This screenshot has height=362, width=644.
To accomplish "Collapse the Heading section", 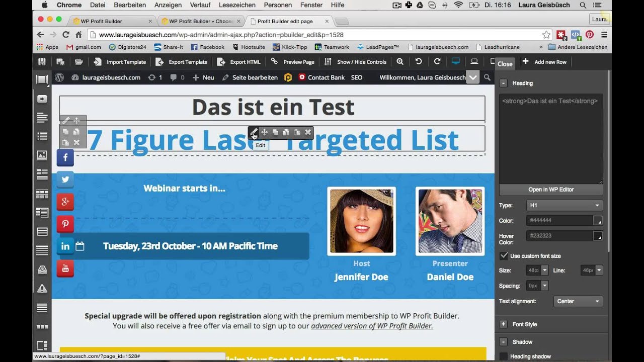I will (503, 83).
